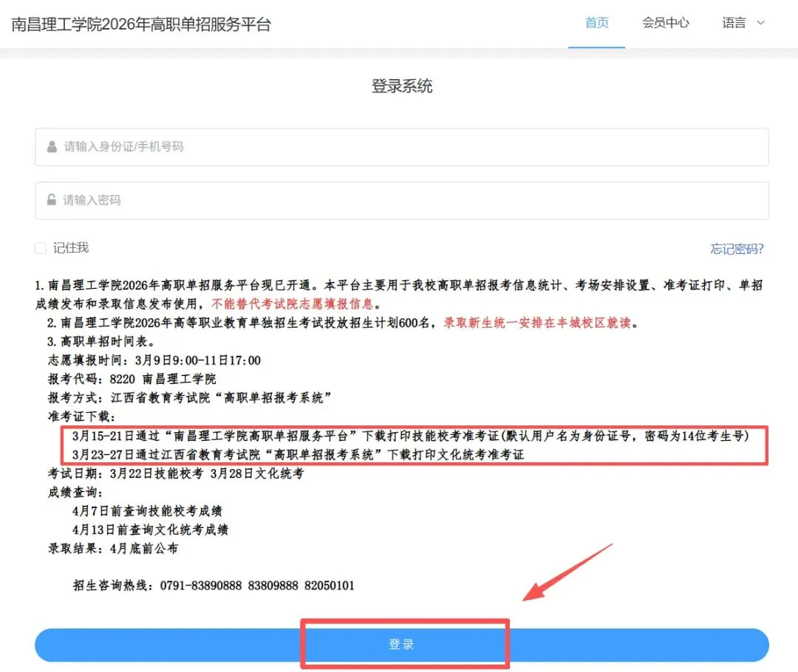The width and height of the screenshot is (798, 672).
Task: Click the line 录取结果:4月底前公布
Action: pyautogui.click(x=113, y=549)
